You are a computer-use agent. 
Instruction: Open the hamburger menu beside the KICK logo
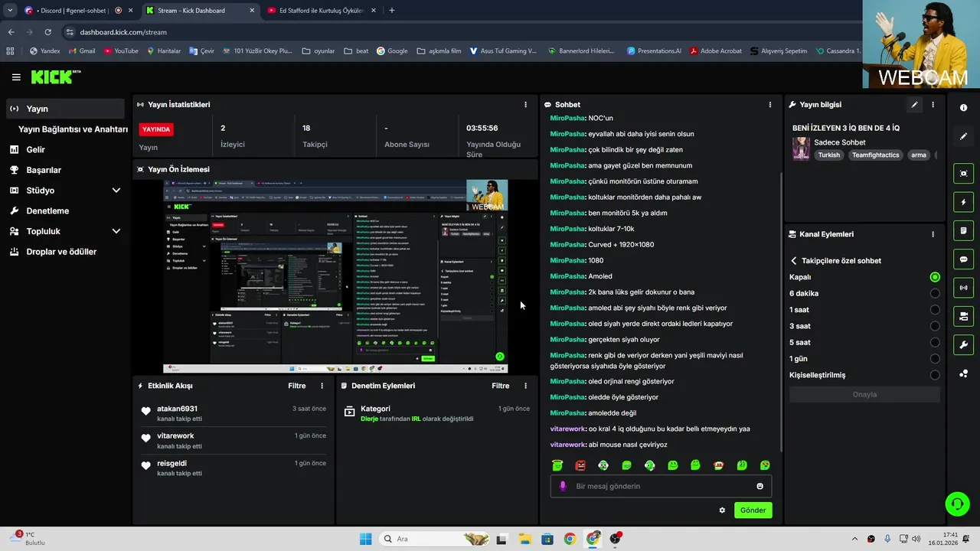16,77
